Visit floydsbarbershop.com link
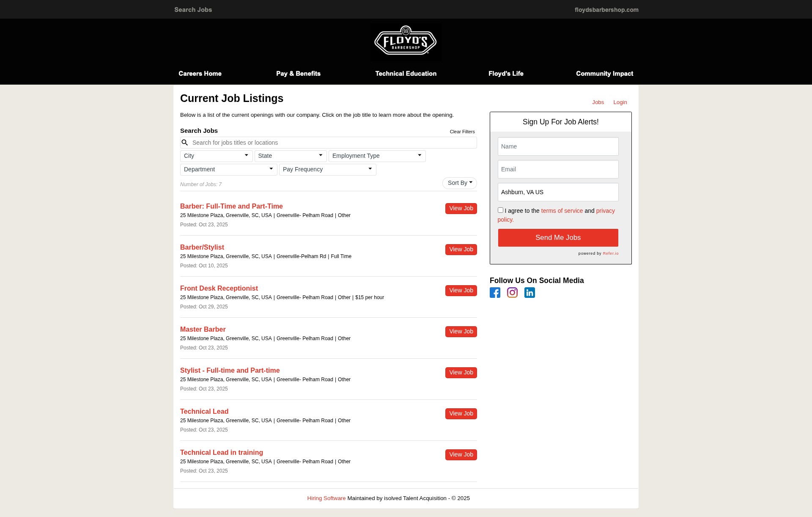 tap(606, 10)
